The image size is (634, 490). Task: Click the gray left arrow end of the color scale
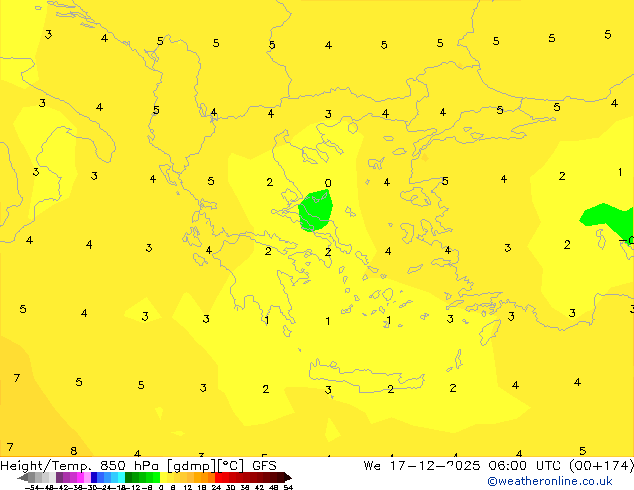coord(23,477)
